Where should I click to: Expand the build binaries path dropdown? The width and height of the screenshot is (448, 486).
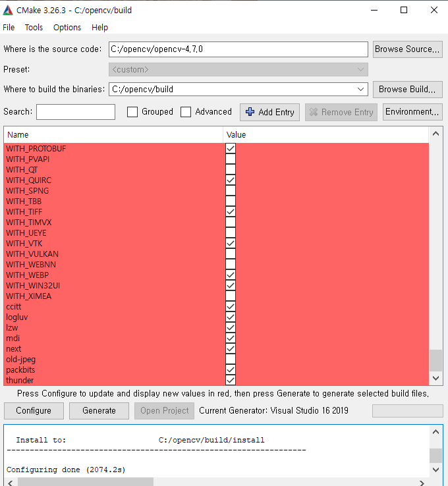point(360,90)
